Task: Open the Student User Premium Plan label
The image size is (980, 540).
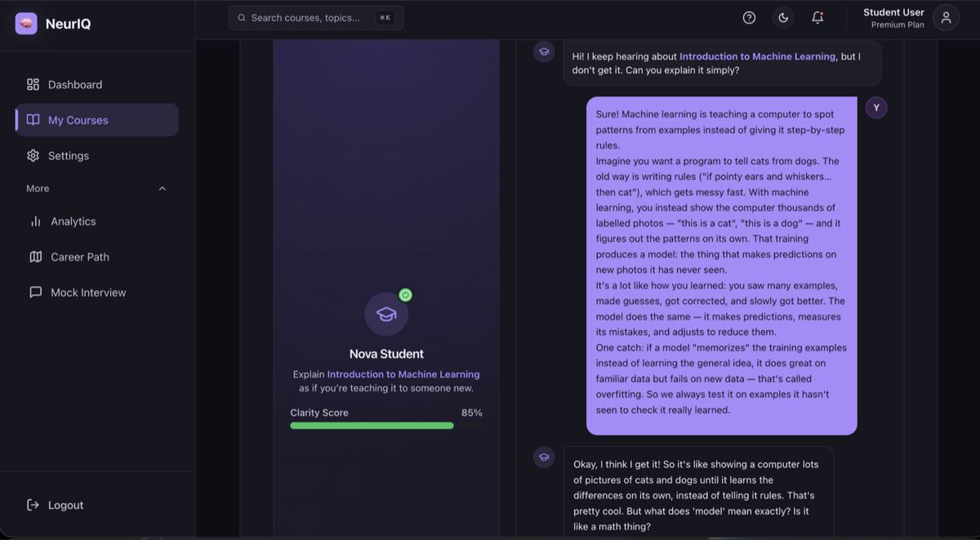Action: (893, 18)
